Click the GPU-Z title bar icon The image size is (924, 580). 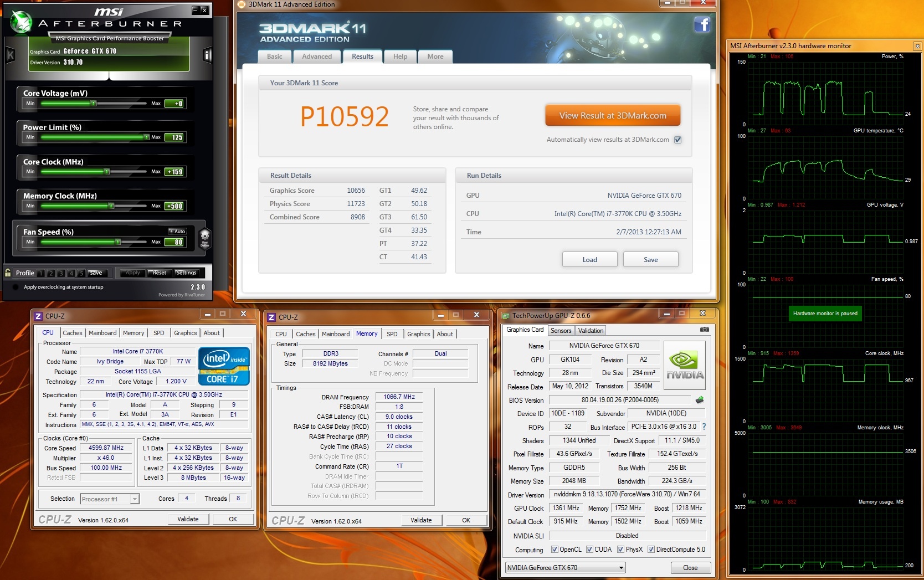pos(505,316)
